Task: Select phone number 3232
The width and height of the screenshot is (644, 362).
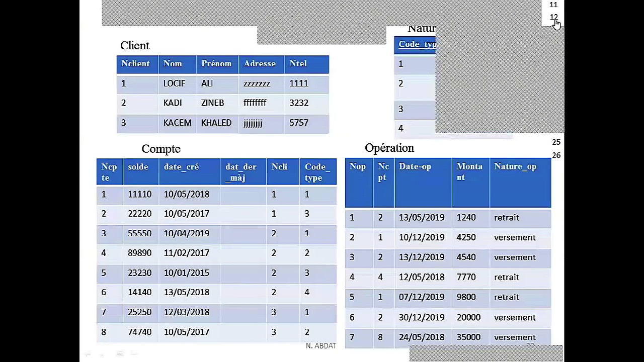Action: pyautogui.click(x=299, y=103)
